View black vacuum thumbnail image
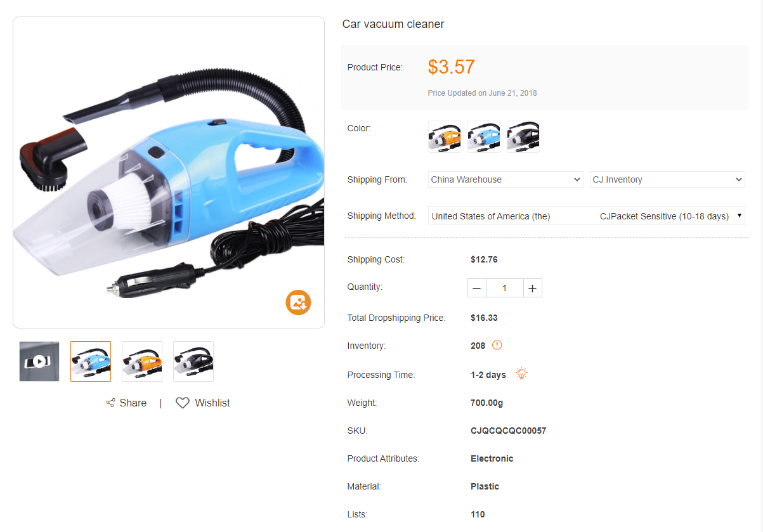763x532 pixels. coord(193,361)
